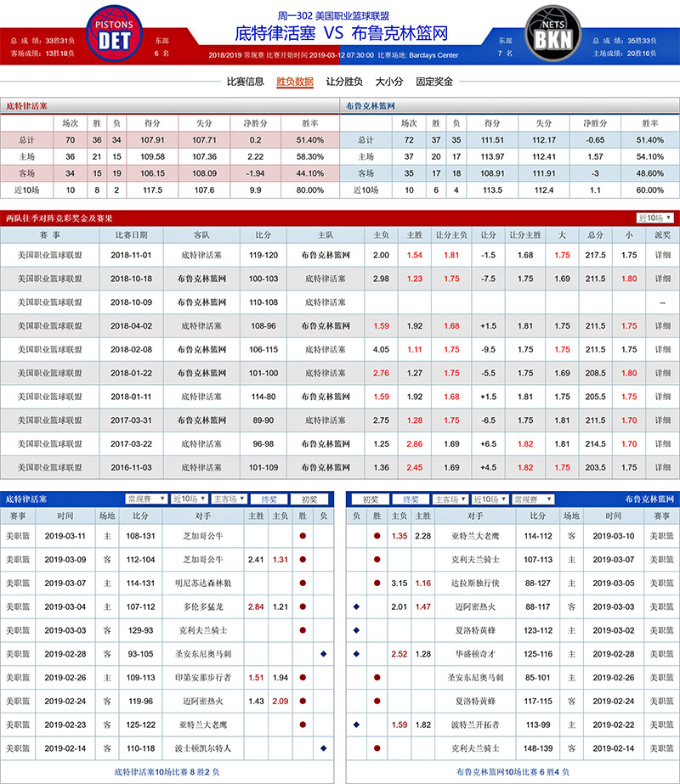Viewport: 680px width, 784px height.
Task: Open the 比赛信息 tab
Action: pos(245,82)
